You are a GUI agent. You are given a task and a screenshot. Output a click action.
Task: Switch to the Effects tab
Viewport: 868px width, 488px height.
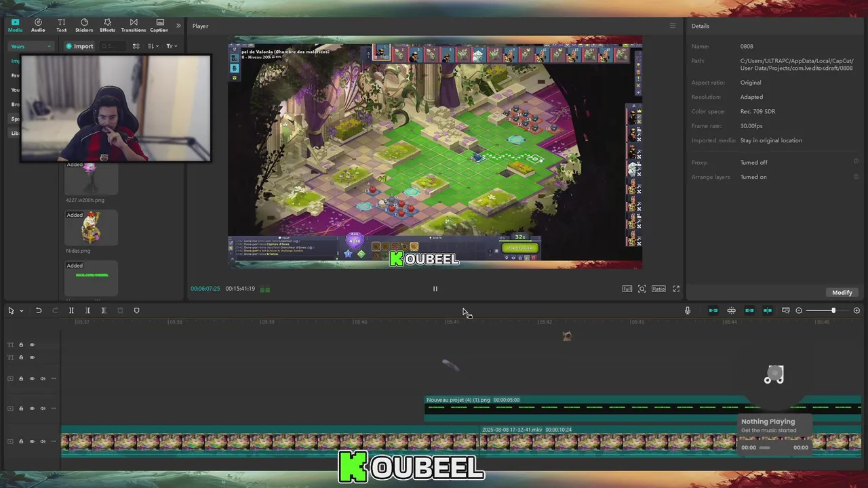point(107,26)
